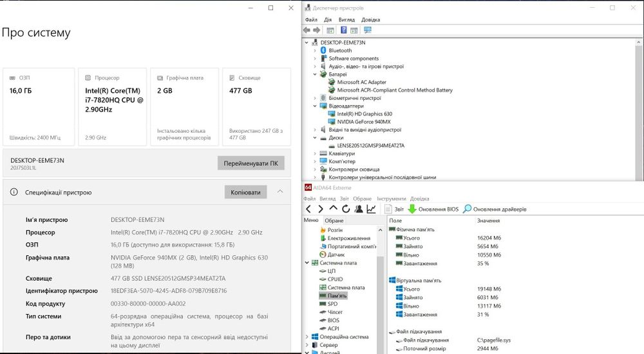This screenshot has height=354, width=644.
Task: Expand Операційна система node in AIDA64
Action: tap(307, 337)
